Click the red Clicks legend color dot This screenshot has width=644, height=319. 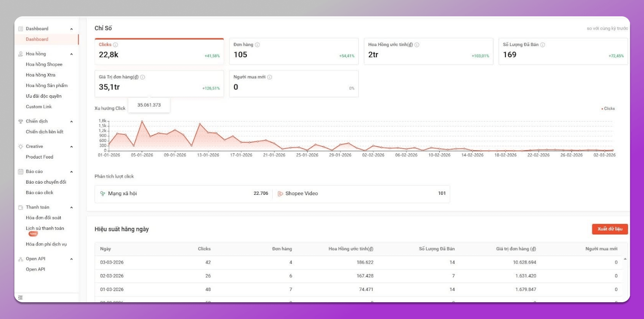(x=603, y=108)
